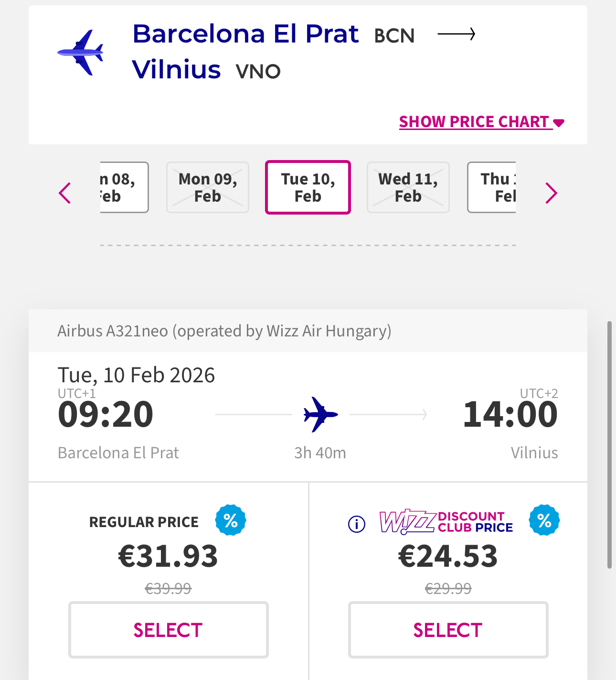Click the flight duration plane icon
The height and width of the screenshot is (680, 616).
click(320, 414)
